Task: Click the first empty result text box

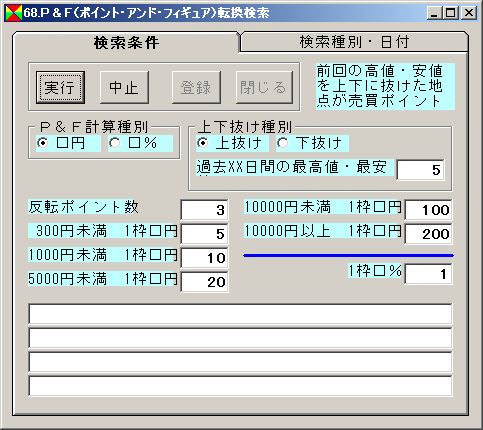Action: click(240, 314)
